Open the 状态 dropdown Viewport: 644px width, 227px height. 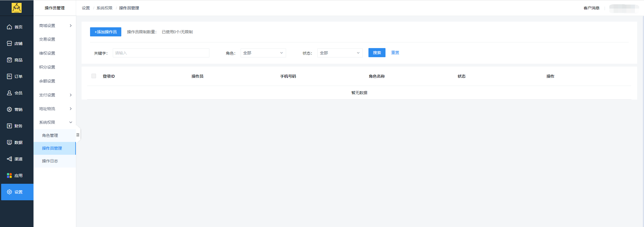(x=340, y=53)
